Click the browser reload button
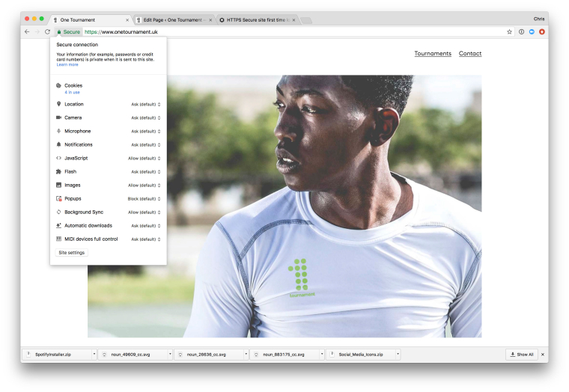569x392 pixels. point(47,32)
